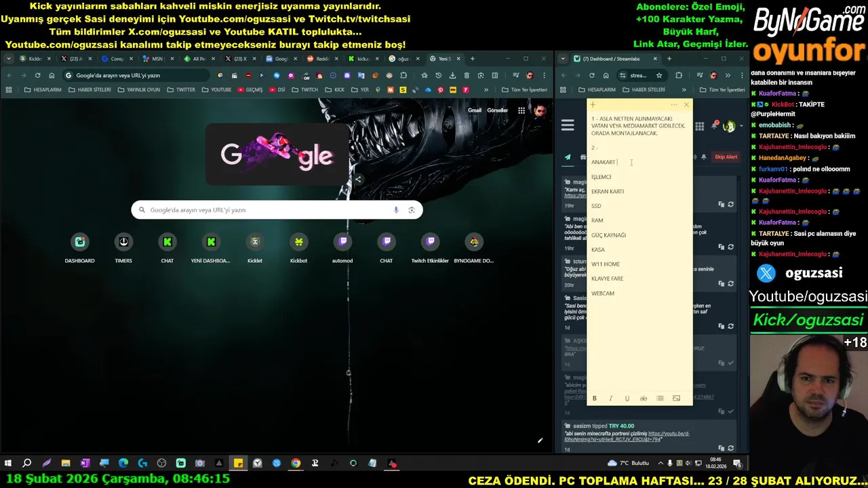Image resolution: width=868 pixels, height=488 pixels.
Task: Click the Google search input box
Action: click(277, 210)
